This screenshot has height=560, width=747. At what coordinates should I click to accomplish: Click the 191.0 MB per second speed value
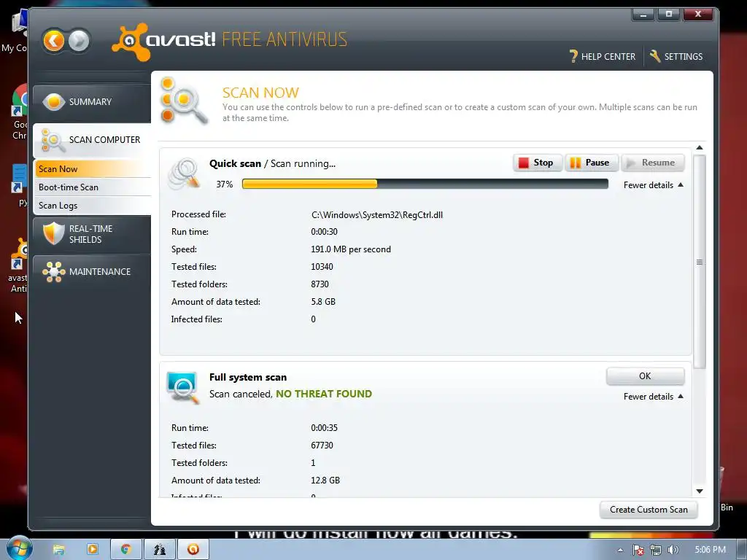coord(351,249)
